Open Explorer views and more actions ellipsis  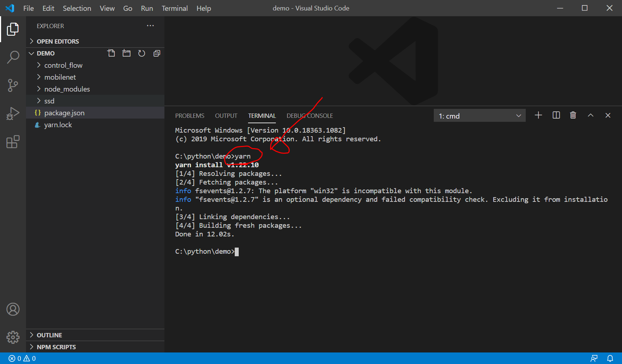[x=150, y=26]
